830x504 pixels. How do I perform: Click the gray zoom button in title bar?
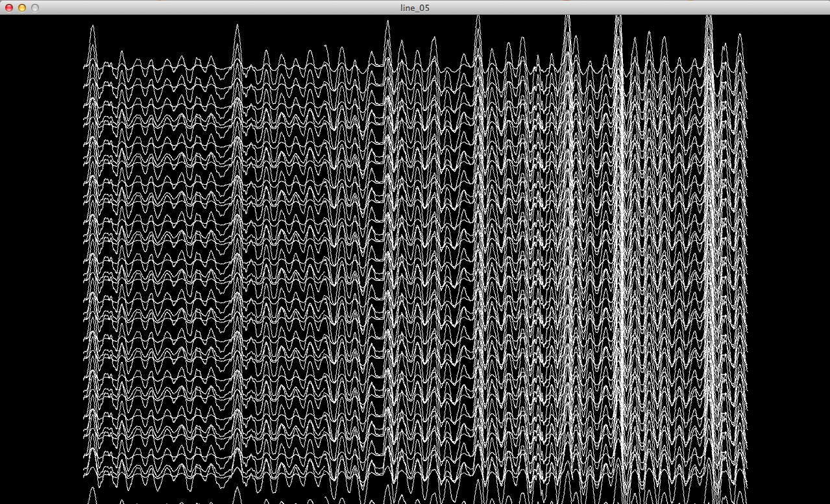[x=35, y=8]
